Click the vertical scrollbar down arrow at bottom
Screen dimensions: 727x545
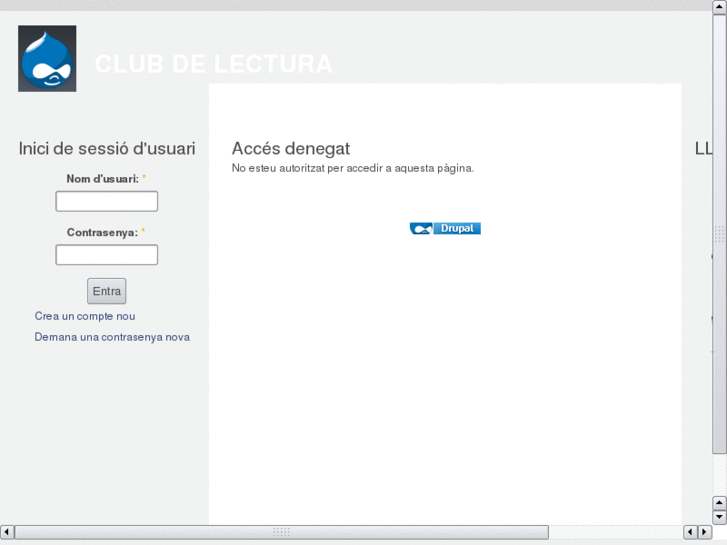(x=719, y=517)
